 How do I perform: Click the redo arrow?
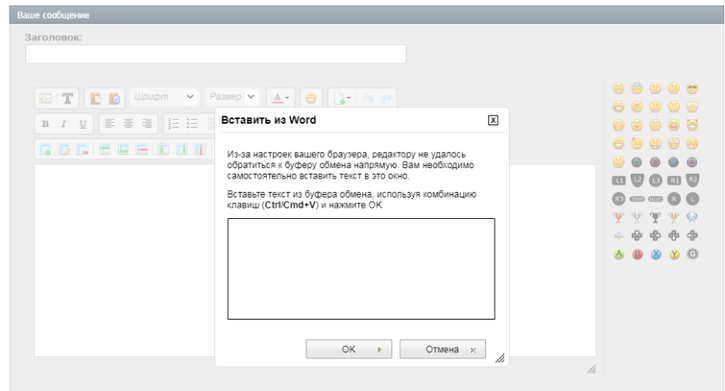[x=387, y=98]
